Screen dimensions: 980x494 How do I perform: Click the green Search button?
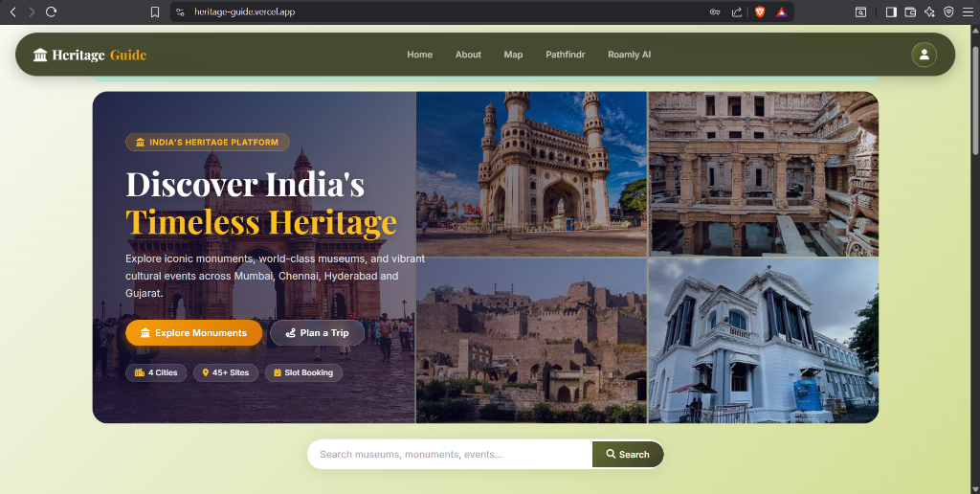click(628, 455)
